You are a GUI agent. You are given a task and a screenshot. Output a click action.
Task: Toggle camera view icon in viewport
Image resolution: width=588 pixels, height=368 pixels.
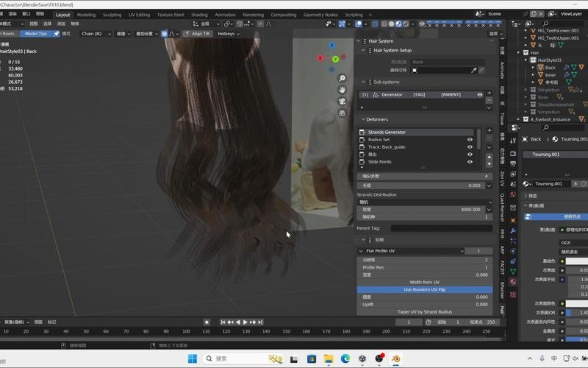click(342, 102)
